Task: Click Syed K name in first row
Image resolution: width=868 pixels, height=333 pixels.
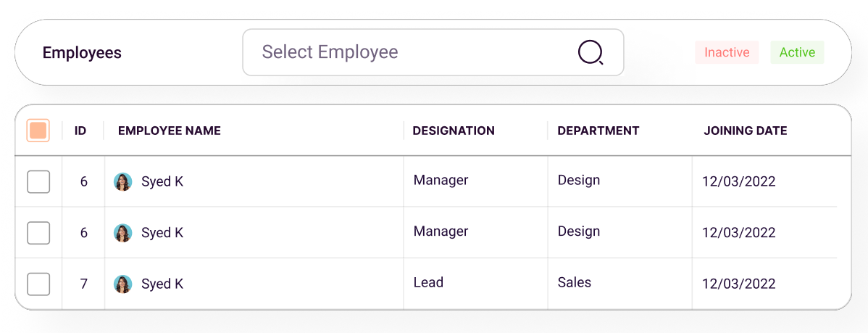Action: pos(162,181)
